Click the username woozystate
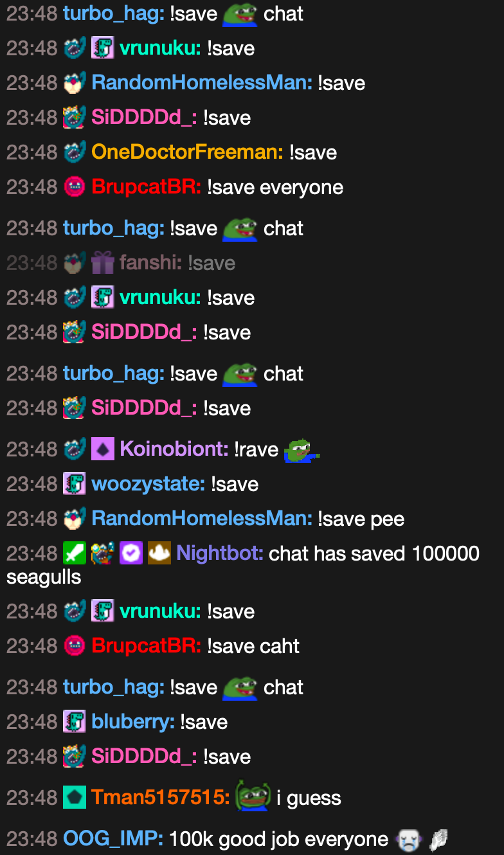This screenshot has width=504, height=855. (148, 484)
